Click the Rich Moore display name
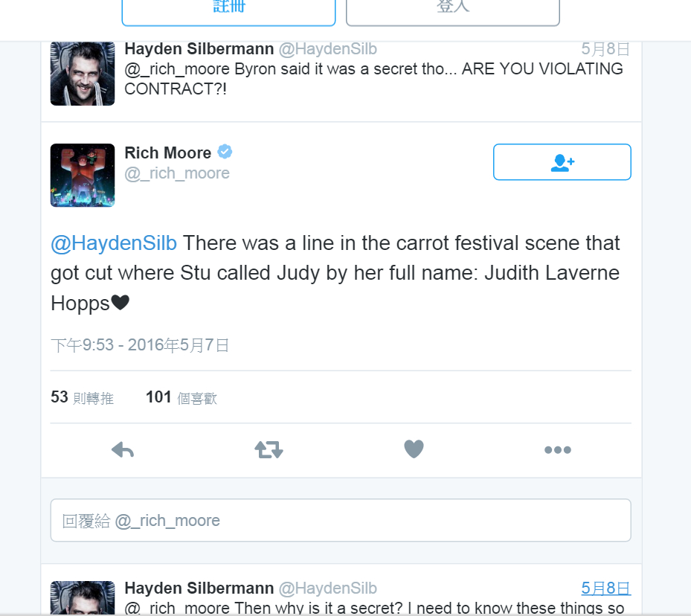691x616 pixels. tap(168, 153)
